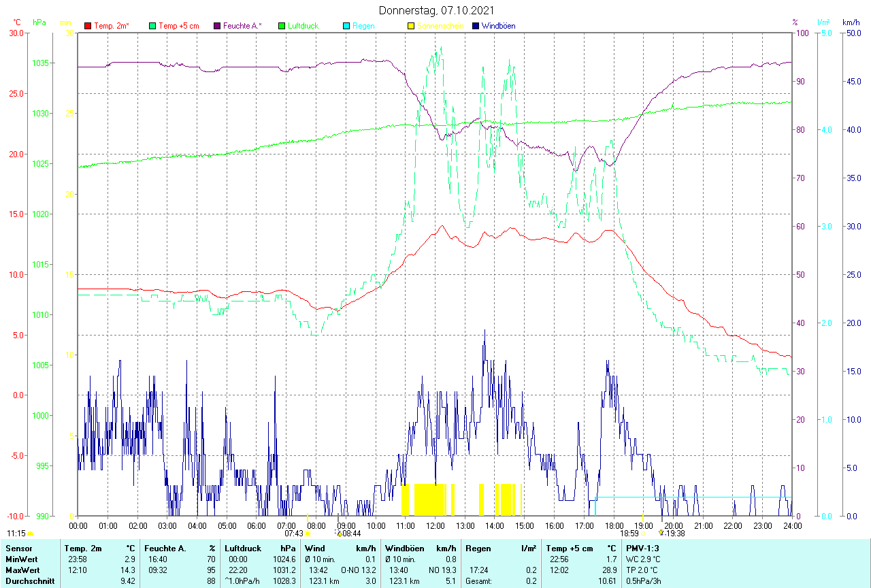The image size is (871, 588).
Task: Click the hPa axis unit label
Action: coord(39,22)
